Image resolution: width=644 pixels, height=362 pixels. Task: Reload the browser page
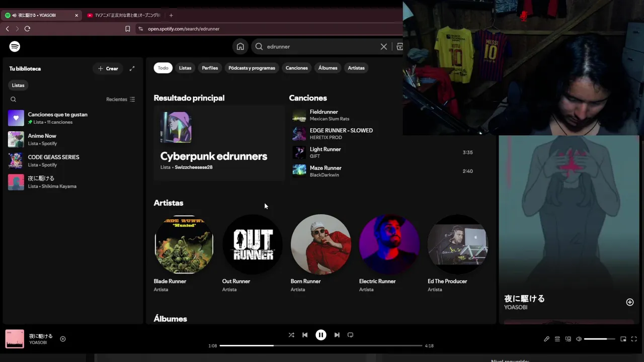click(27, 29)
